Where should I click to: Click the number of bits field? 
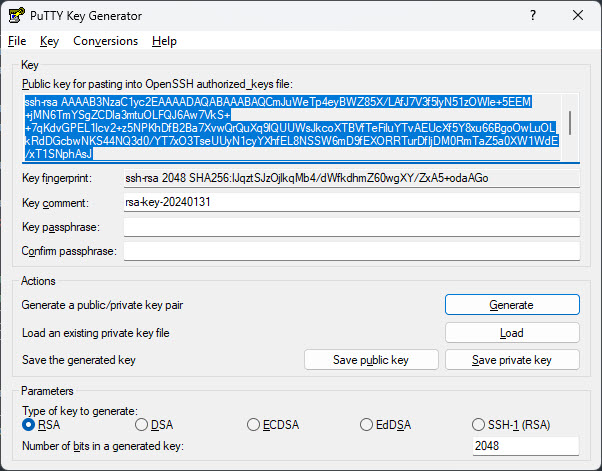click(x=526, y=446)
